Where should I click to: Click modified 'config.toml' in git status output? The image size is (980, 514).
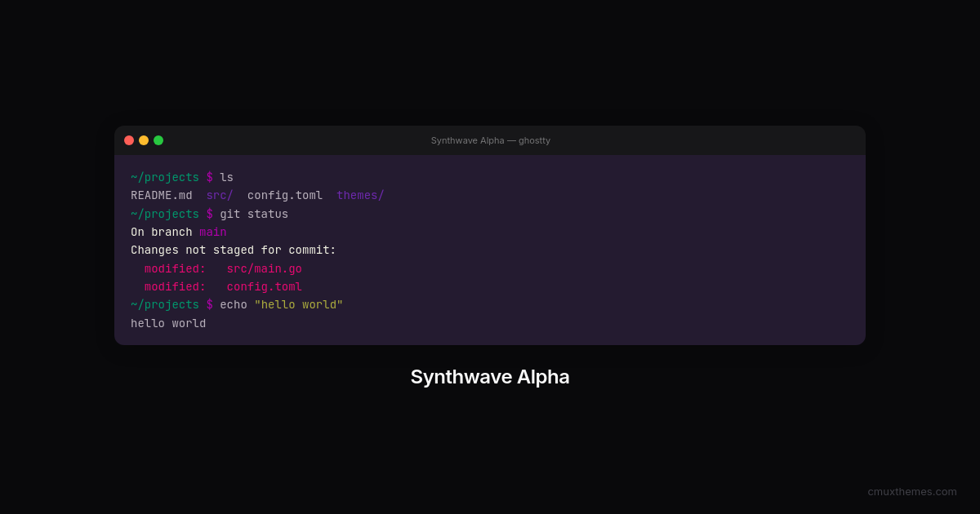[265, 287]
